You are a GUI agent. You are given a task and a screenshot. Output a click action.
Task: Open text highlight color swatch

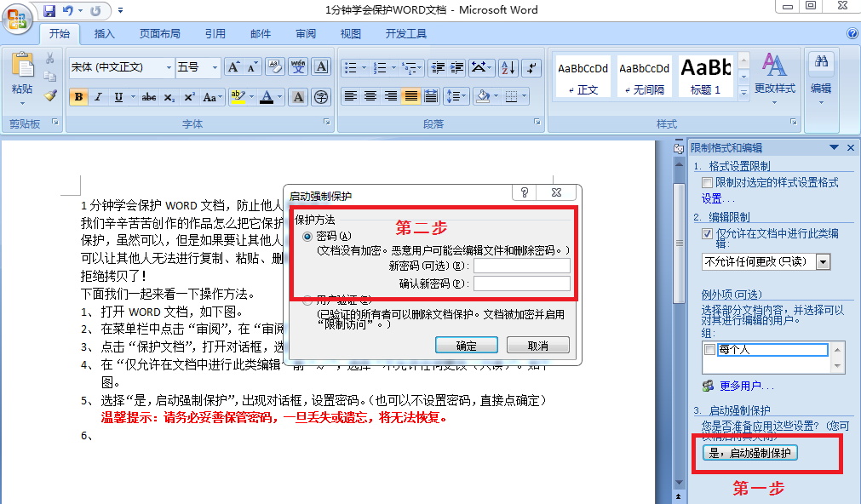coord(238,97)
